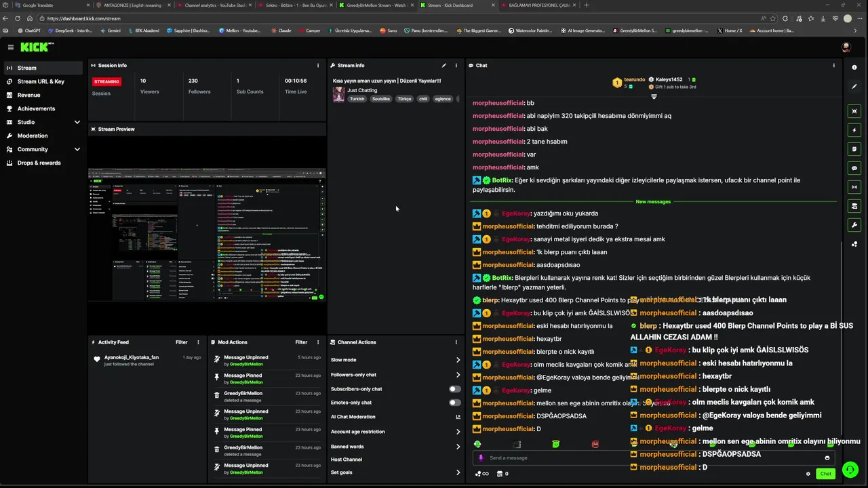Toggle the chat bubble widget icon

coord(854,168)
